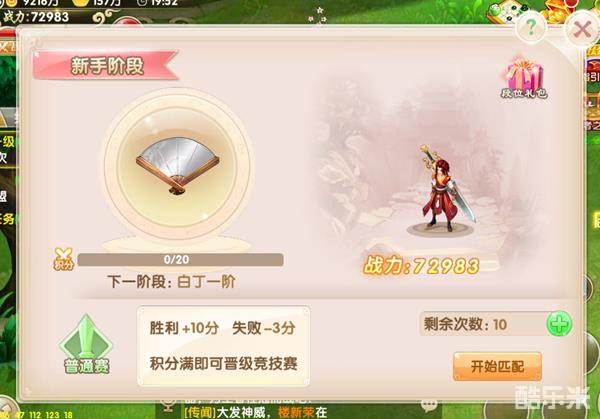Open the question mark help icon
Image resolution: width=600 pixels, height=419 pixels.
pyautogui.click(x=531, y=27)
